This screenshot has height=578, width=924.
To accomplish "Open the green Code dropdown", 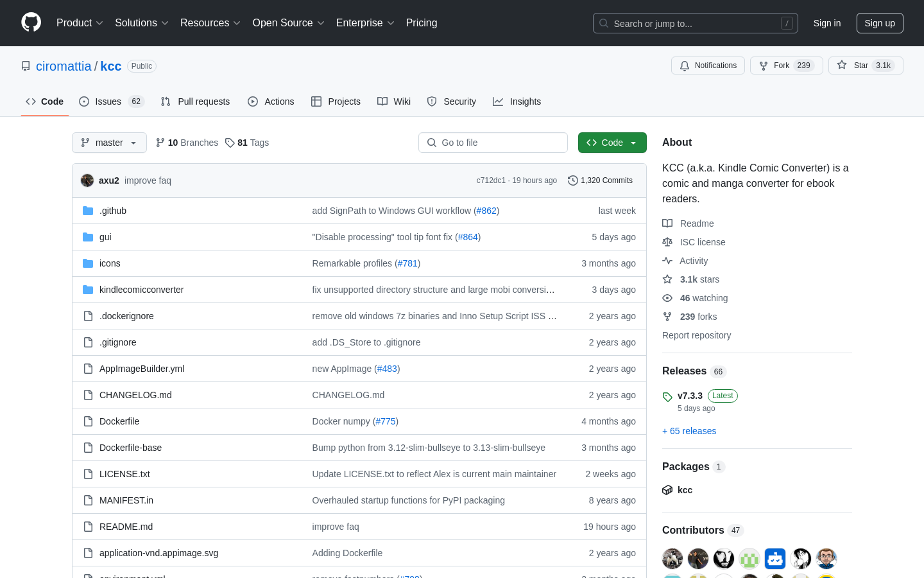I will click(612, 143).
